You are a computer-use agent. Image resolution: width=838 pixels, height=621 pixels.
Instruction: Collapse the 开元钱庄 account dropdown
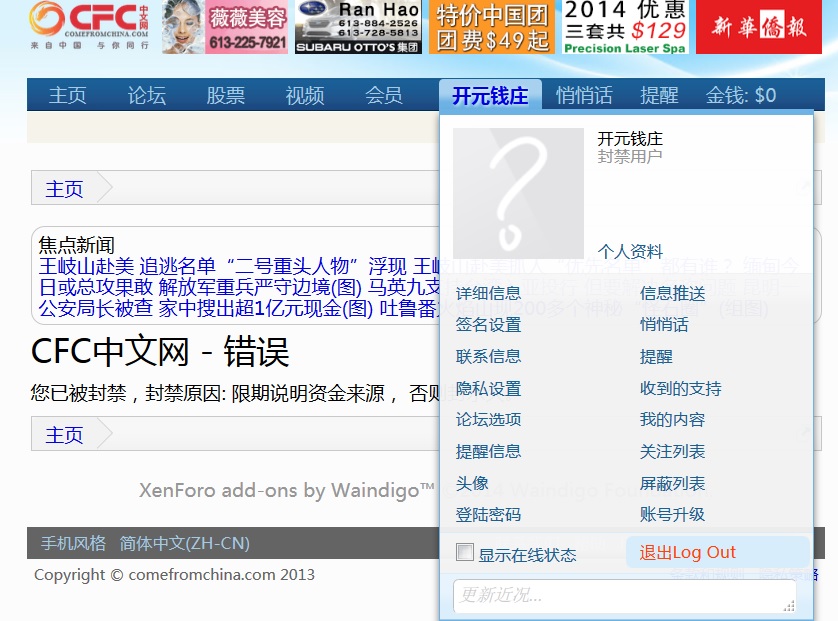tap(489, 95)
